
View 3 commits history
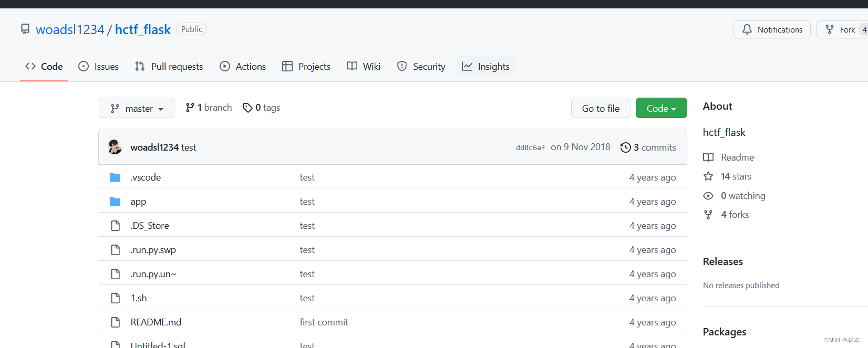(x=648, y=147)
